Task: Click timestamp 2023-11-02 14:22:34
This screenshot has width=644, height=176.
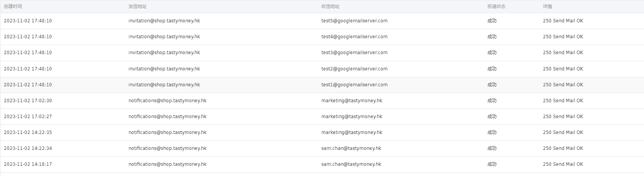Action: click(x=28, y=148)
